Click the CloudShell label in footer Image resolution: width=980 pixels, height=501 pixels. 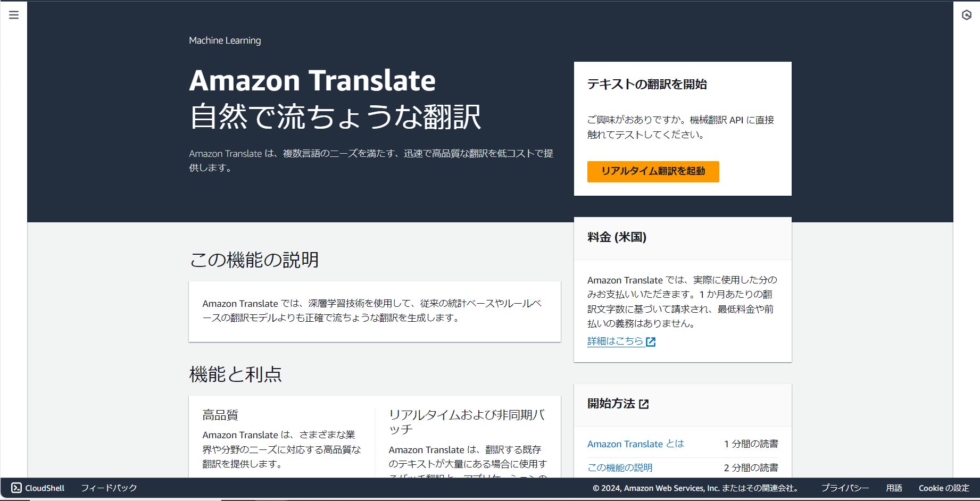pyautogui.click(x=45, y=488)
